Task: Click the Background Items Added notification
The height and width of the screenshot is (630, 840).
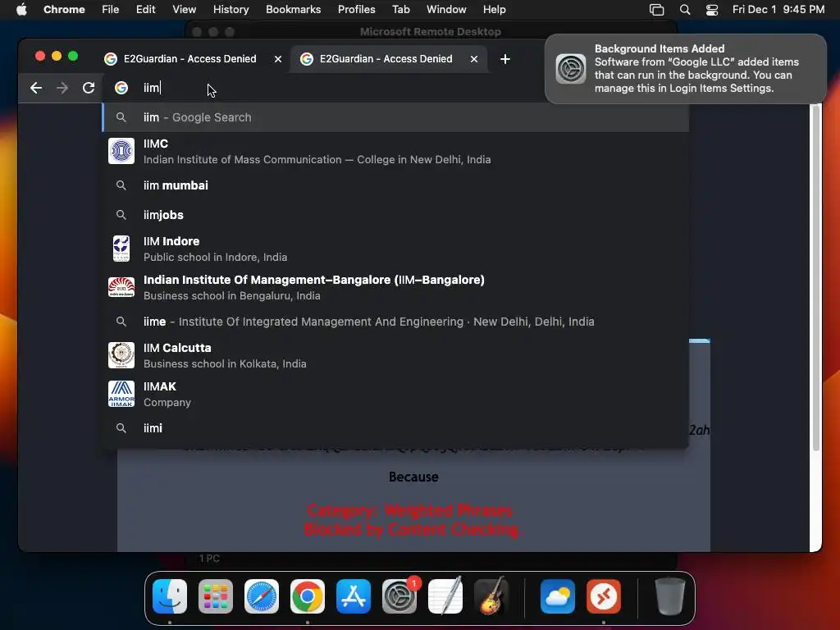Action: (685, 69)
